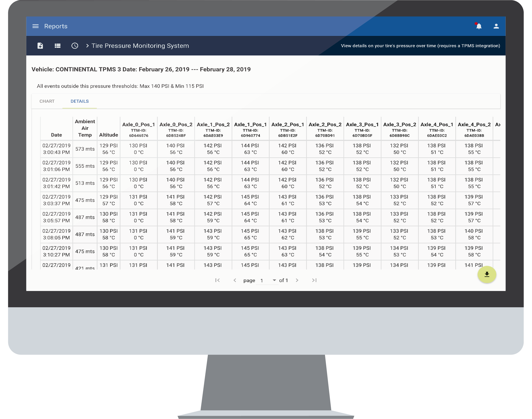This screenshot has width=532, height=419.
Task: Click the Axle_0_Pos_1 column header
Action: pyautogui.click(x=139, y=125)
